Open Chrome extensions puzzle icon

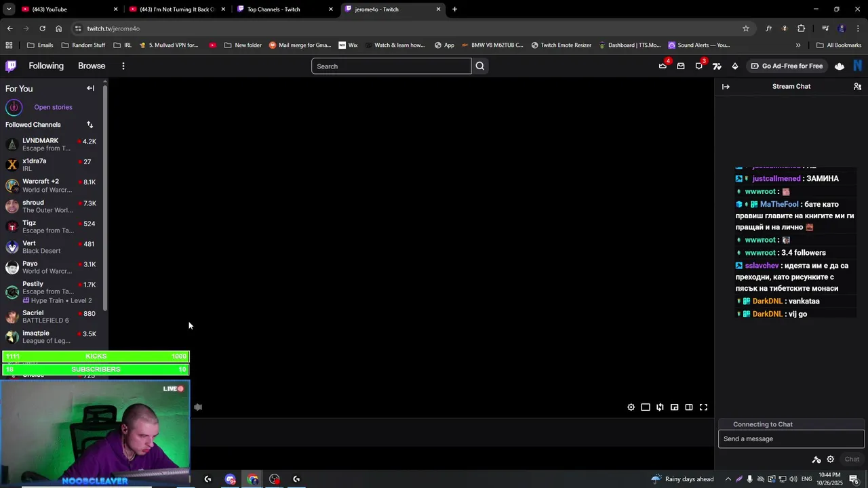tap(802, 28)
